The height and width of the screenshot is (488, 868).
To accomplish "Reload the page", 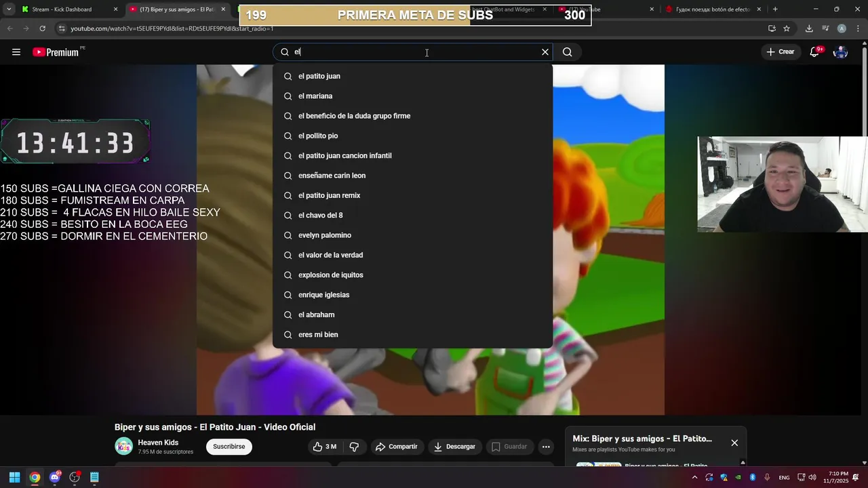I will coord(42,28).
